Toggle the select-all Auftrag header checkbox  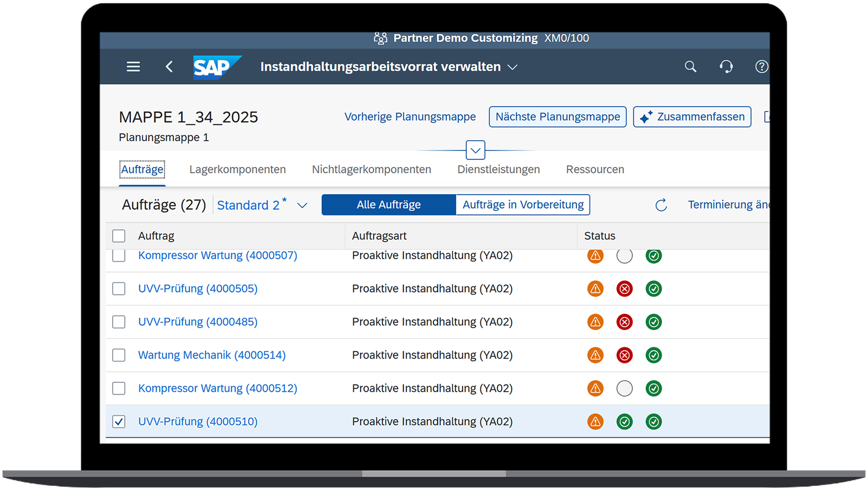click(x=119, y=236)
